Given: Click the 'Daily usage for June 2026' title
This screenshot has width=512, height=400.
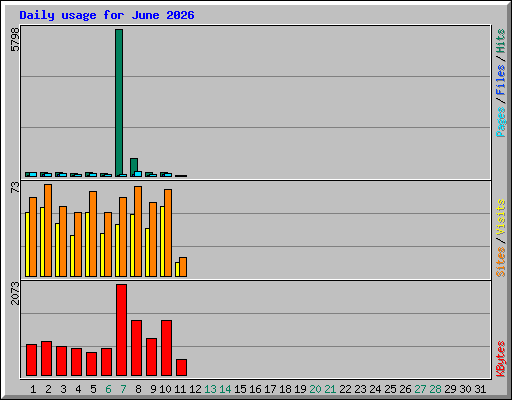Looking at the screenshot, I should point(107,15).
